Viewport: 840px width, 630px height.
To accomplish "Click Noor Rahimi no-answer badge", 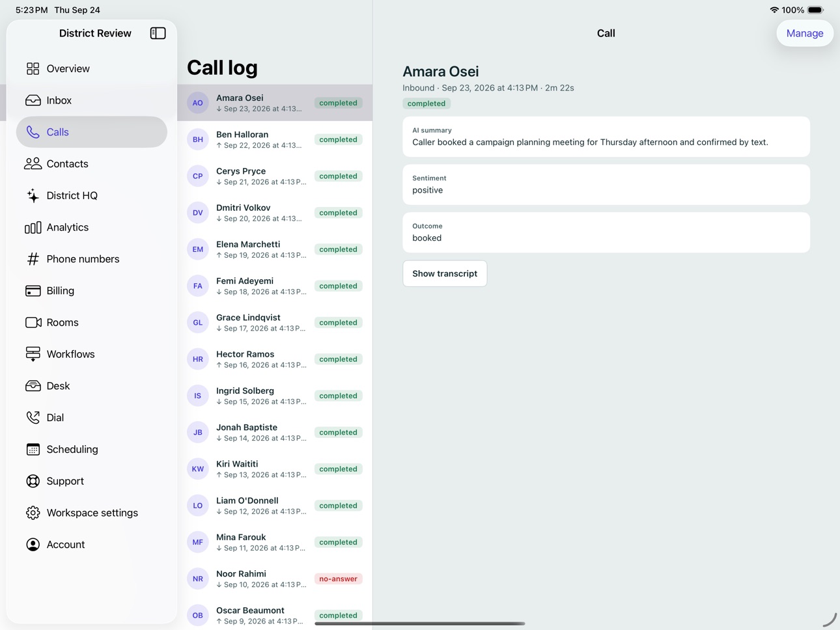I will pos(338,579).
